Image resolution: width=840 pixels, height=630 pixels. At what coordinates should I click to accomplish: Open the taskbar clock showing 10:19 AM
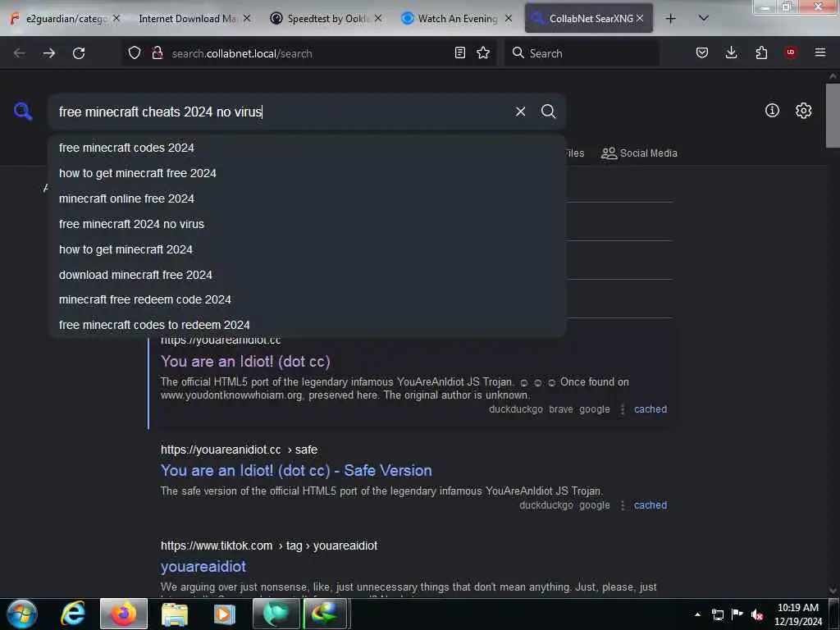coord(797,614)
